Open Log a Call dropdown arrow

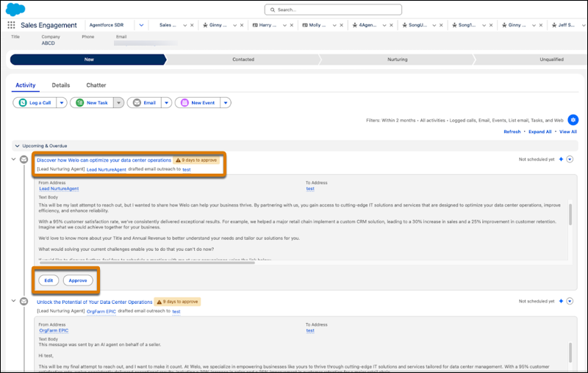click(62, 102)
